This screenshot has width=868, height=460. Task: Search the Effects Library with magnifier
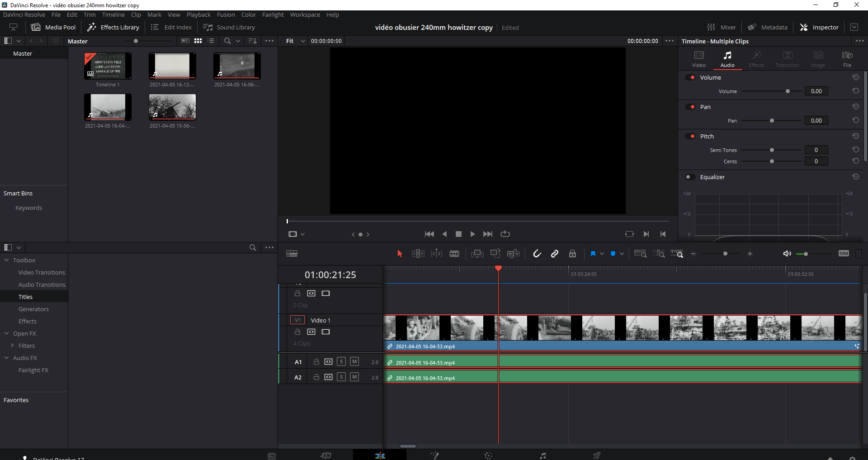click(253, 247)
